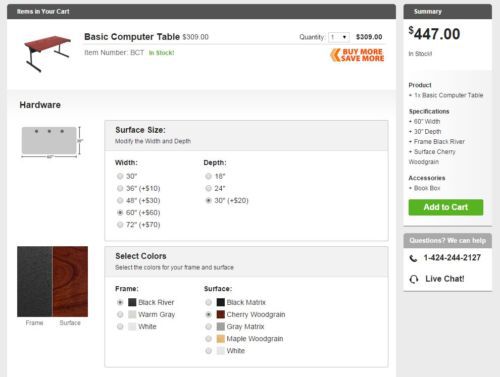Choose Maple Woodgrain surface radio button
Image resolution: width=500 pixels, height=377 pixels.
(208, 339)
